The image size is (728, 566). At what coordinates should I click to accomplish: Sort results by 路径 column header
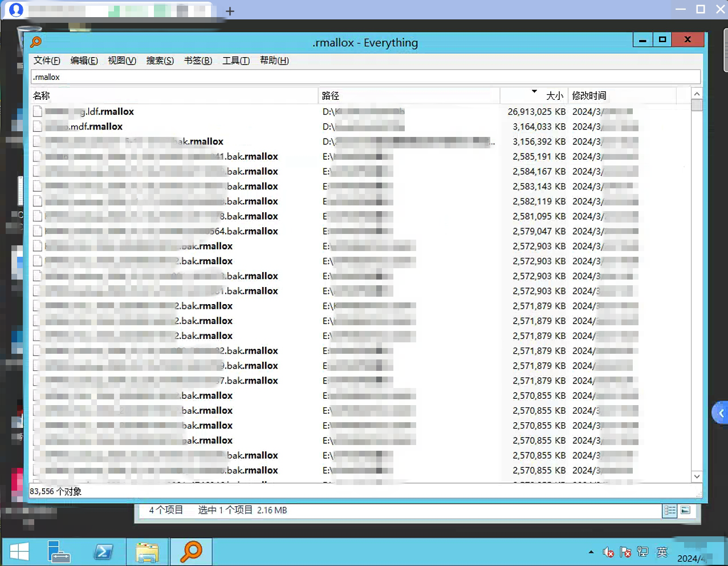coord(409,96)
